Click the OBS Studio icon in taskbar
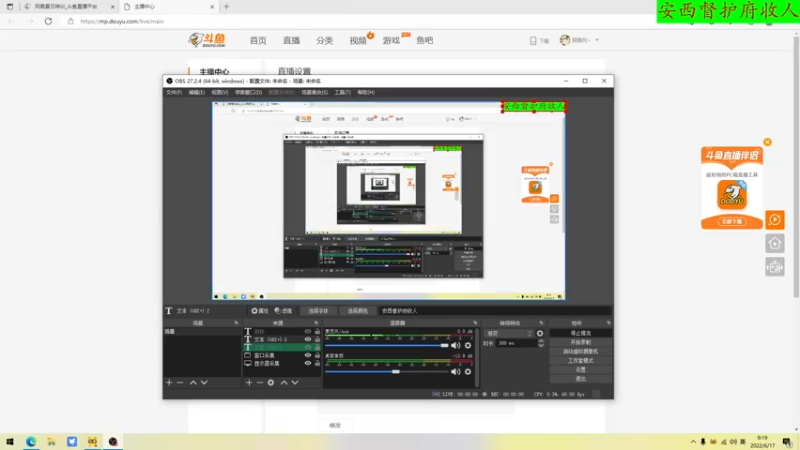This screenshot has width=800, height=450. (x=113, y=441)
